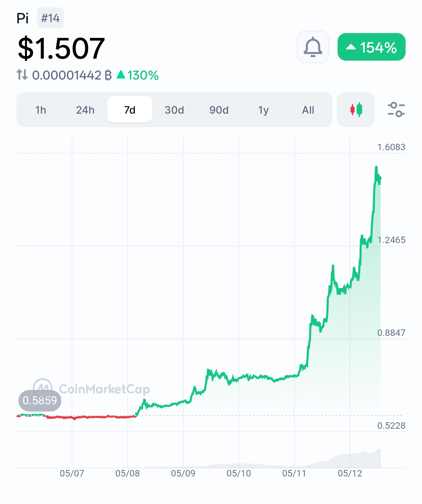Tap the #14 rank badge
422x504 pixels.
50,18
